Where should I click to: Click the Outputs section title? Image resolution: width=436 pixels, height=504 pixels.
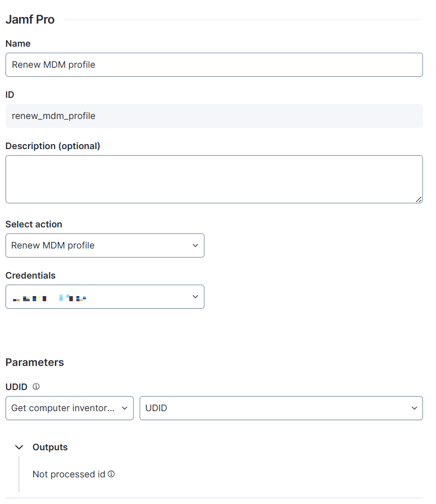point(50,447)
